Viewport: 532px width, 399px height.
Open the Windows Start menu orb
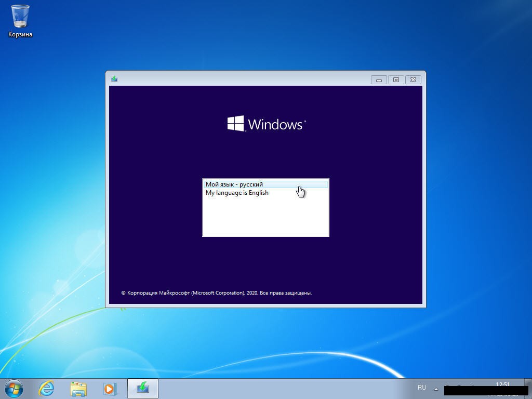(14, 389)
